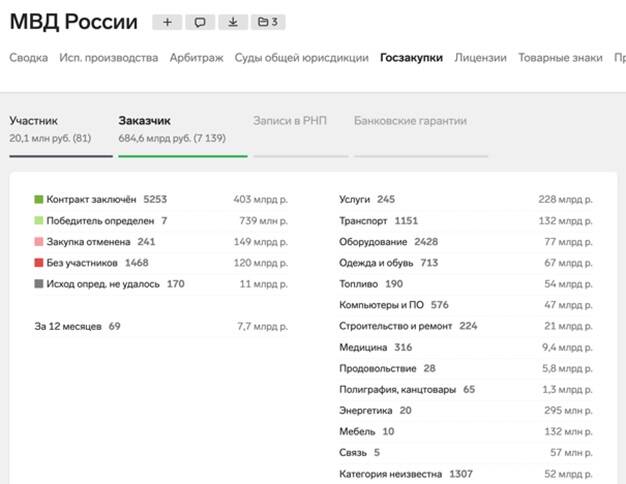This screenshot has height=484, width=626.
Task: Select the Суды общей юрисдикции tab
Action: [301, 58]
